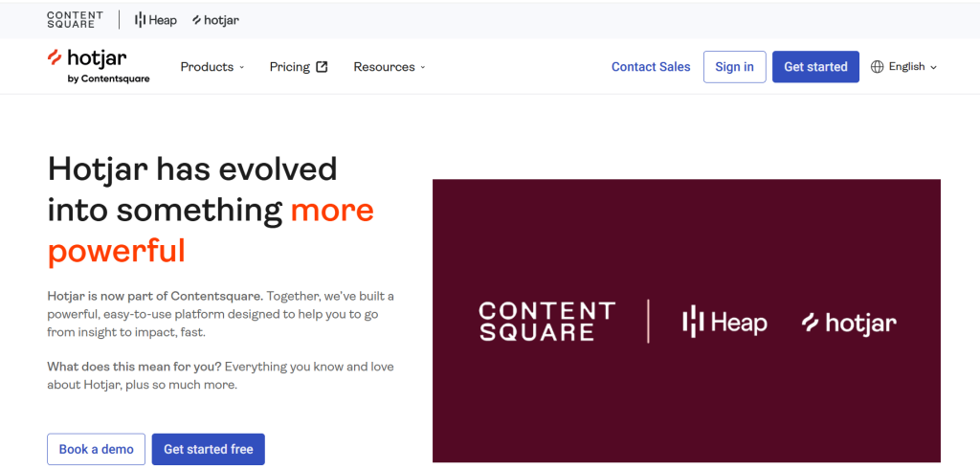Viewport: 980px width, 470px height.
Task: Click the Heap logo in the maroon banner
Action: (724, 323)
